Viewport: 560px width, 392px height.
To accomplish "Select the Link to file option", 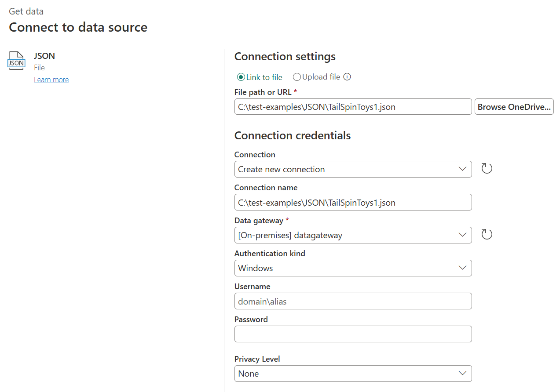I will [241, 77].
